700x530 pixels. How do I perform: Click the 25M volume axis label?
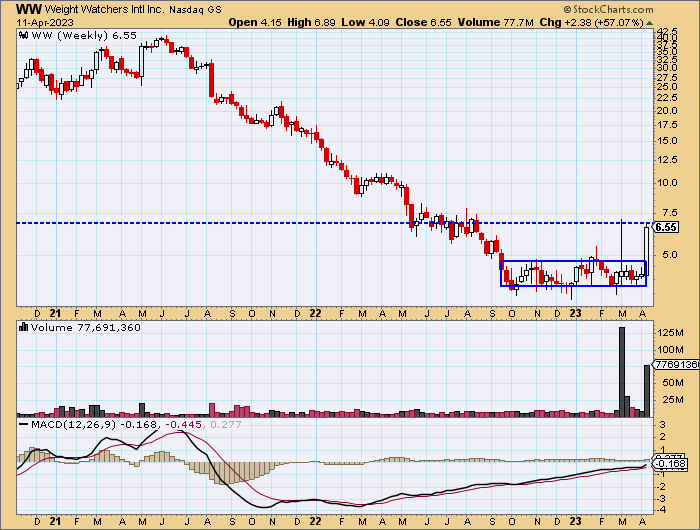pyautogui.click(x=673, y=399)
